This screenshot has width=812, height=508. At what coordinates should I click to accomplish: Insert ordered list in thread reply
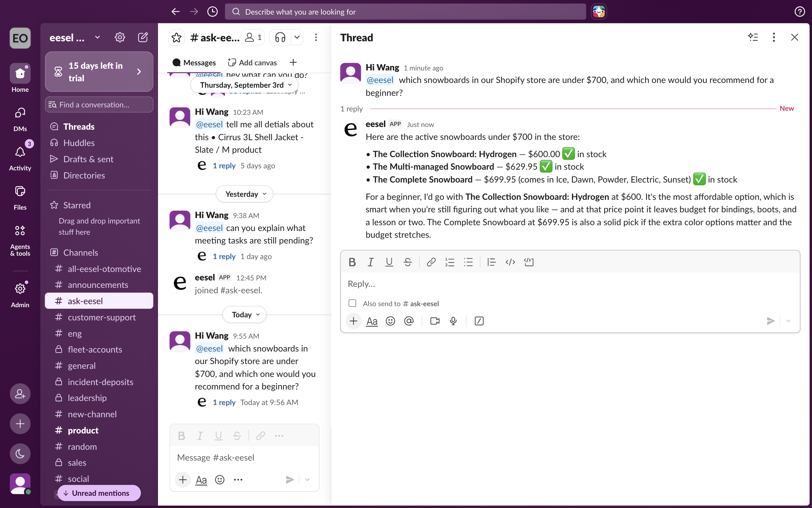(x=450, y=262)
